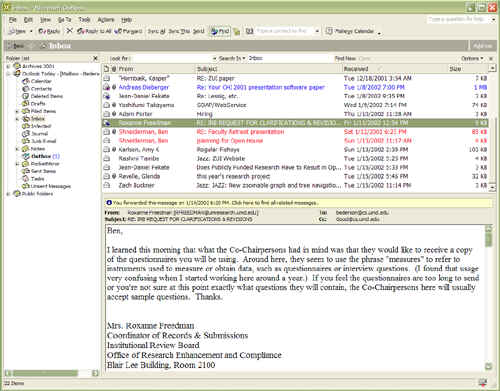Delete message with the X toolbar icon
This screenshot has width=500, height=391.
coord(69,31)
